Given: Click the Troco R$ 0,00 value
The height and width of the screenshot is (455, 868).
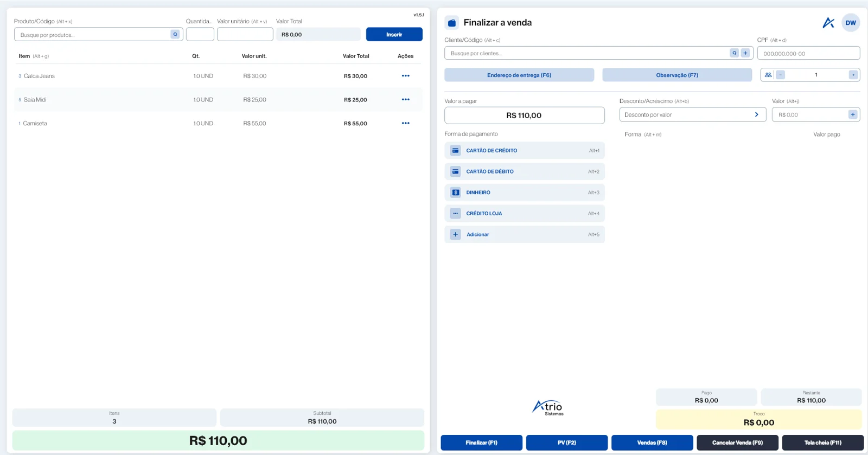Looking at the screenshot, I should 758,422.
